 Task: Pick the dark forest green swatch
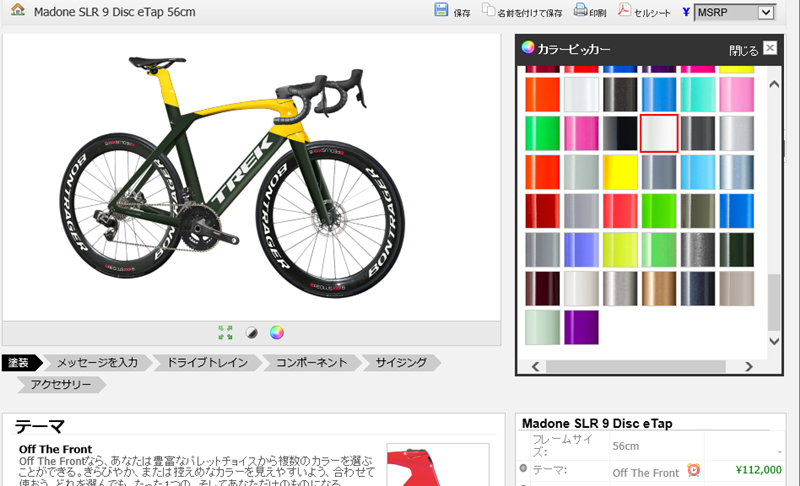[x=736, y=250]
